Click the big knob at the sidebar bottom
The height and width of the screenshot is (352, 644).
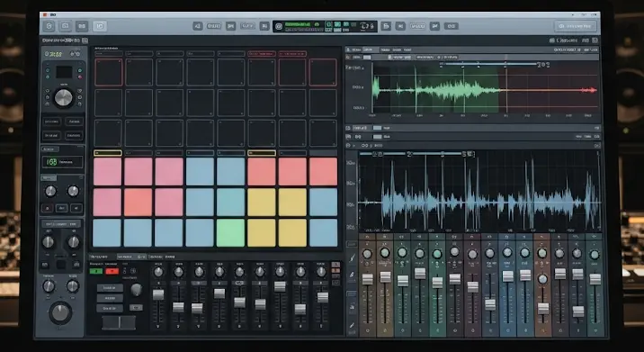coord(60,313)
